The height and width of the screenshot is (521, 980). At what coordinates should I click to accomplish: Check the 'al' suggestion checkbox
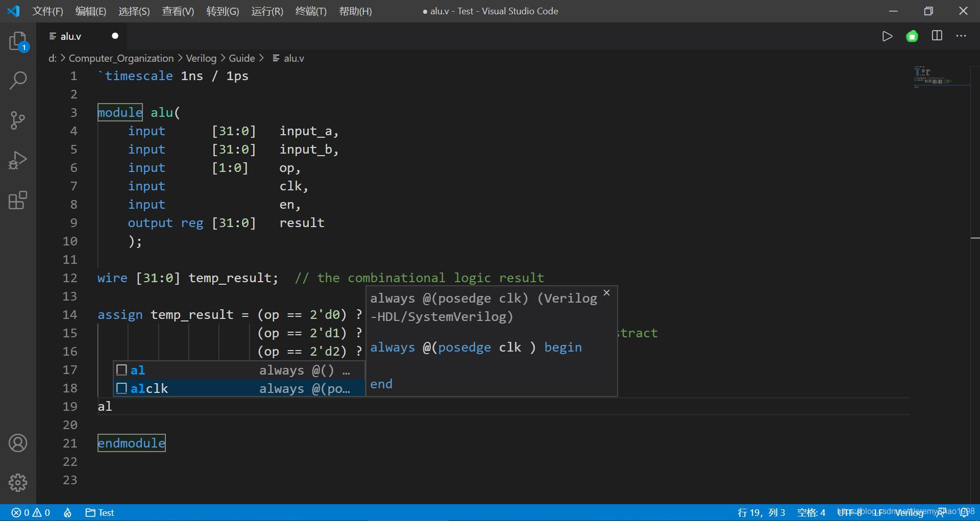121,370
